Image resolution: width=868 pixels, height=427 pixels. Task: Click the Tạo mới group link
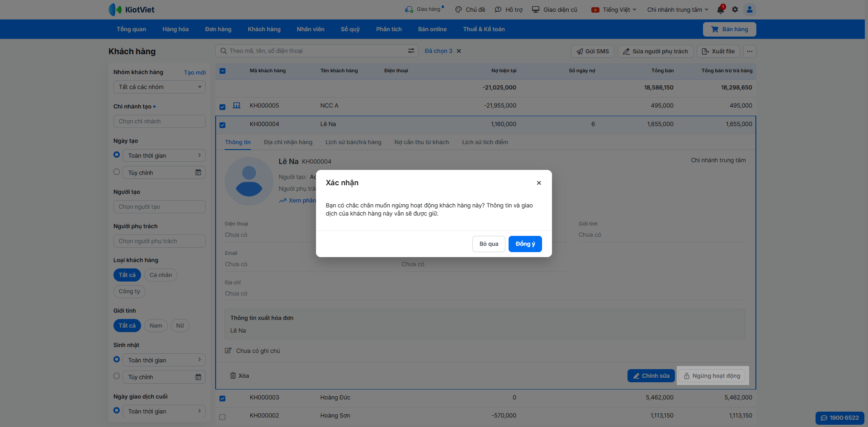195,72
